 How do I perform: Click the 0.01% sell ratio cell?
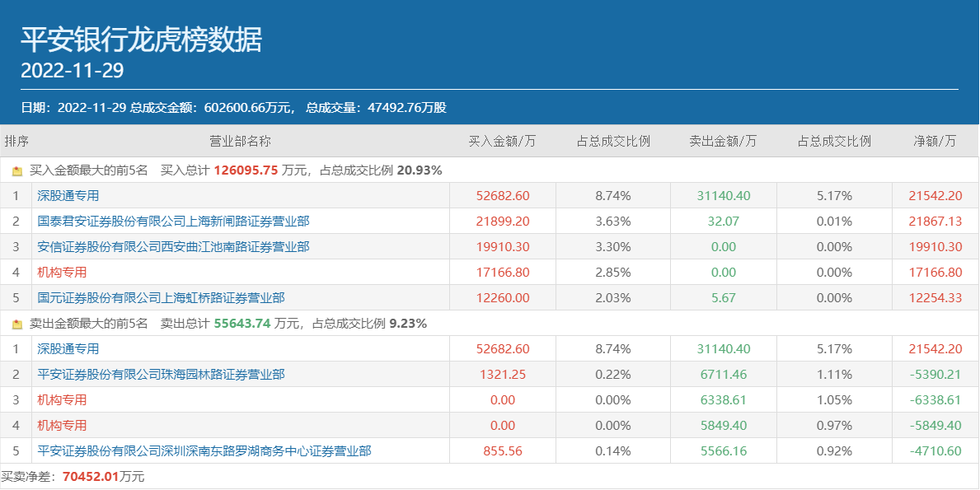click(834, 221)
